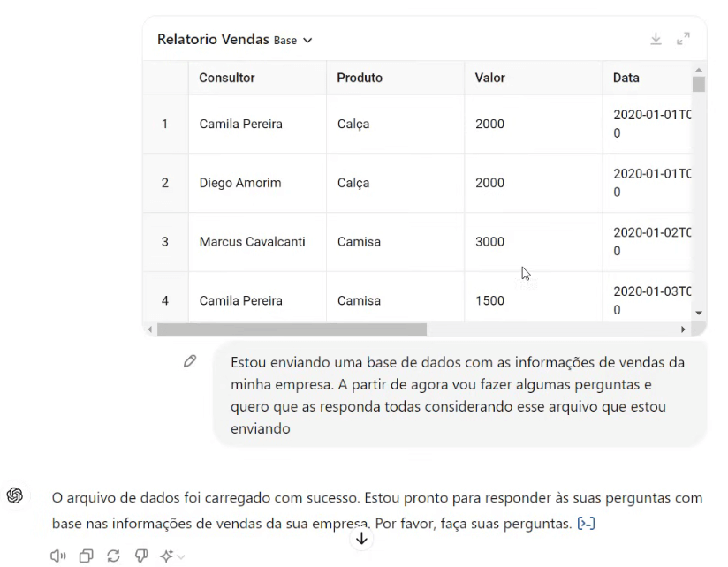Open the model switch sparkle menu
This screenshot has width=728, height=567.
click(172, 556)
